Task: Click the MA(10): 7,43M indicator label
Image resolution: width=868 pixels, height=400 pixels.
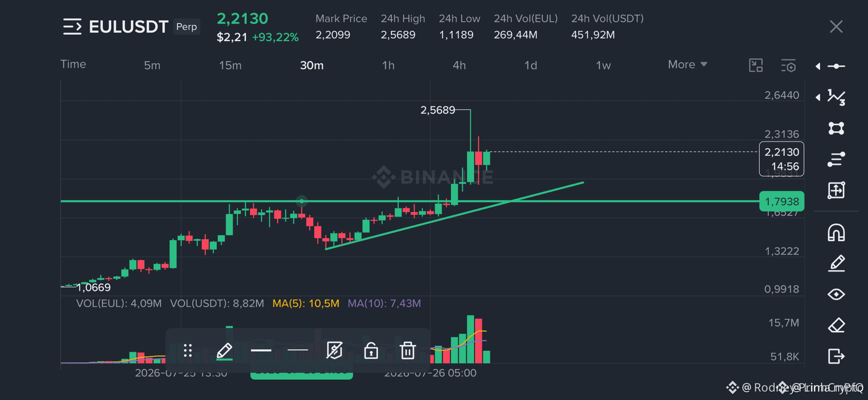Action: [384, 303]
